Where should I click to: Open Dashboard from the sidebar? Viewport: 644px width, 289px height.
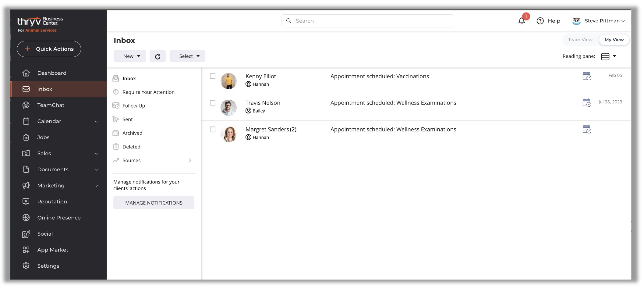(x=58, y=73)
